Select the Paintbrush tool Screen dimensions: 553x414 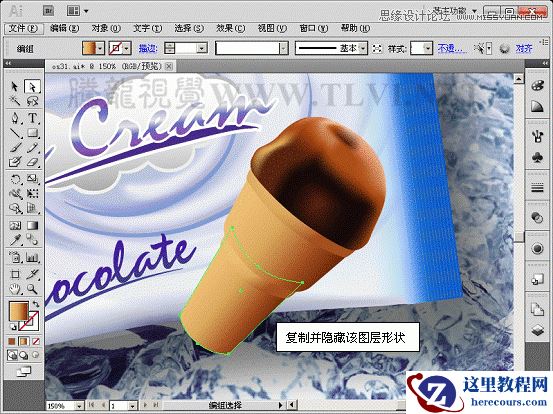pos(15,148)
